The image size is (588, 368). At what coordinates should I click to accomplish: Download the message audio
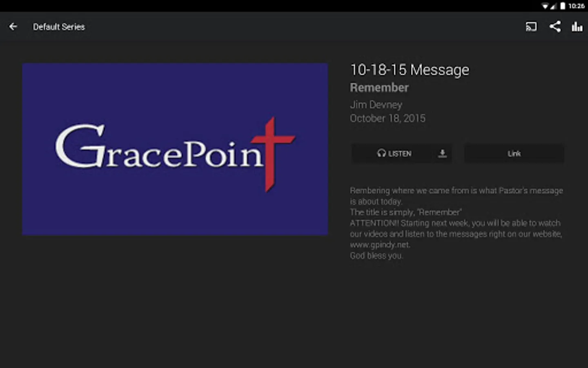click(x=442, y=153)
